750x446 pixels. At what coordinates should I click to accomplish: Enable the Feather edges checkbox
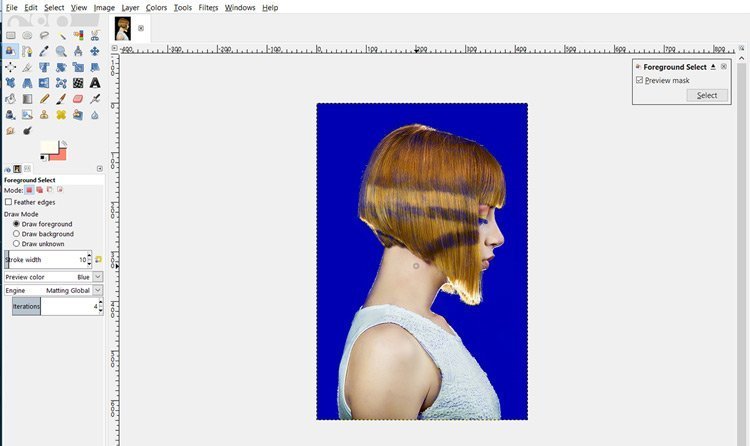pyautogui.click(x=8, y=202)
